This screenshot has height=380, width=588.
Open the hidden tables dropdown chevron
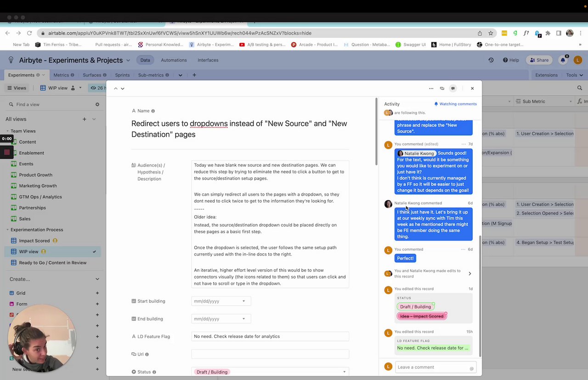point(180,75)
